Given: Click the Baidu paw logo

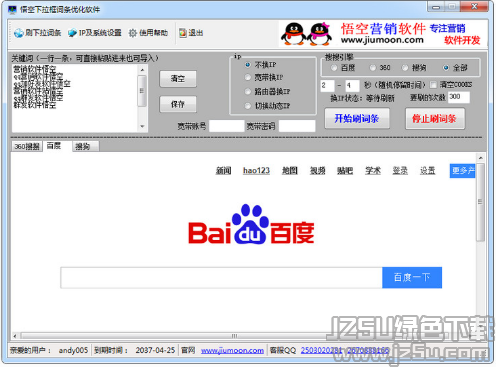Looking at the screenshot, I should click(x=251, y=224).
